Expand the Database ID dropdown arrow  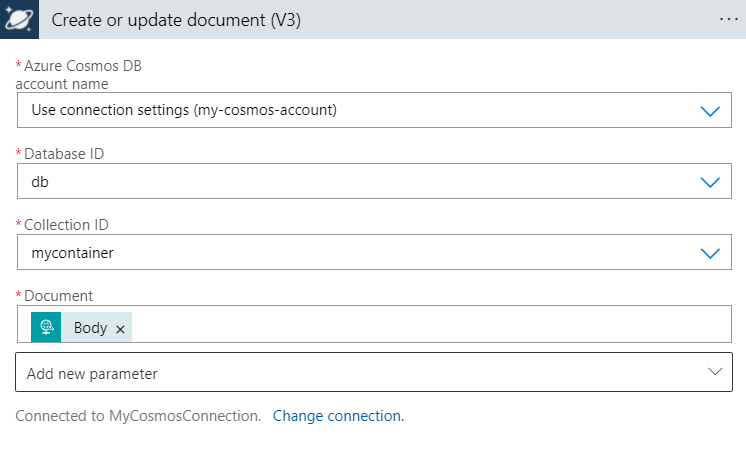[x=710, y=182]
